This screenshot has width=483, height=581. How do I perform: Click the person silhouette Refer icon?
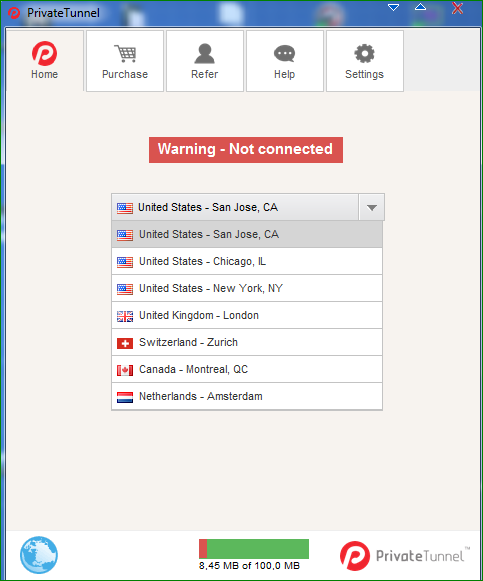(204, 53)
